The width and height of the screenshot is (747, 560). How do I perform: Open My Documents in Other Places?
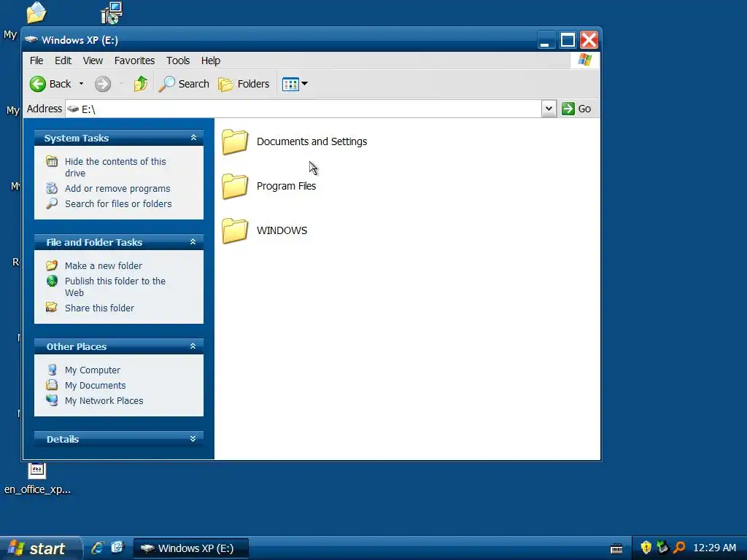click(96, 385)
